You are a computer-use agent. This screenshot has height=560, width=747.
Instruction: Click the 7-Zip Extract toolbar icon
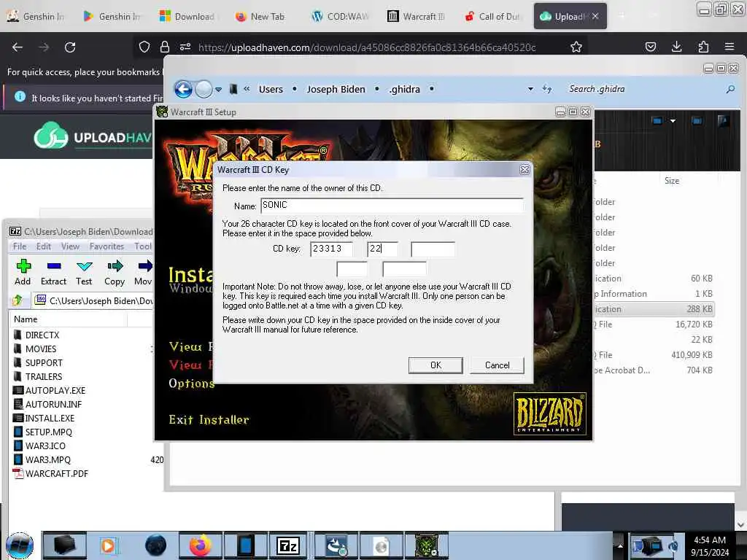tap(53, 273)
